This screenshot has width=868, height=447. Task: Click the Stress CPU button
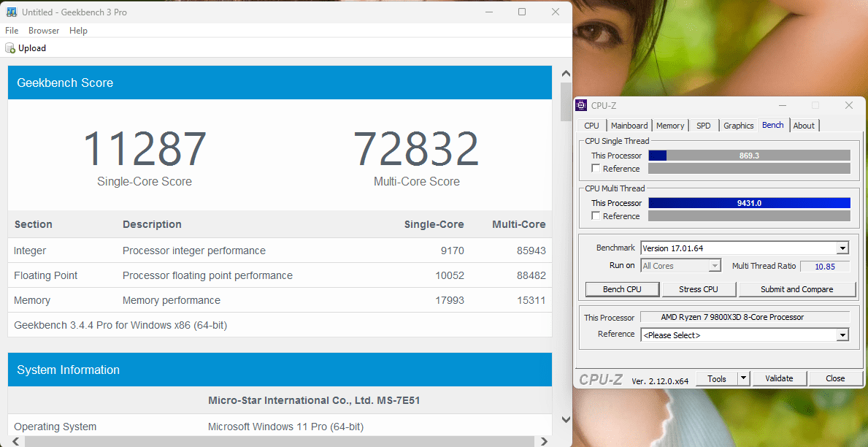coord(699,289)
